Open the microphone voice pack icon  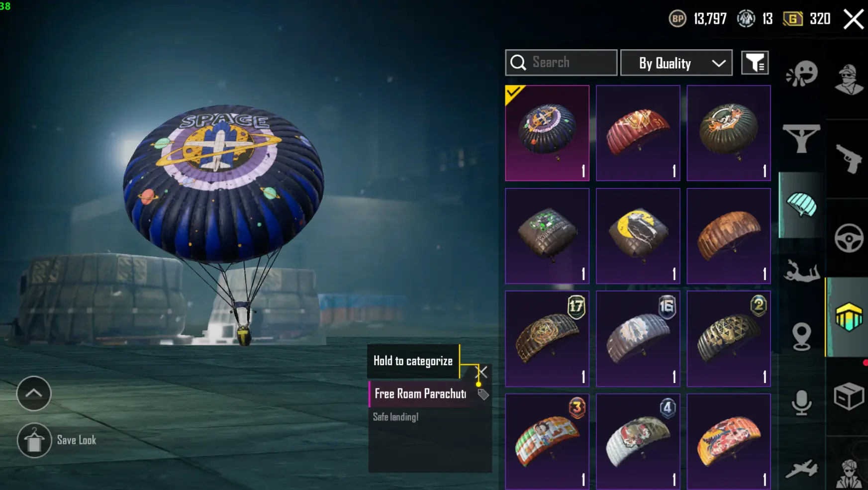pyautogui.click(x=801, y=402)
